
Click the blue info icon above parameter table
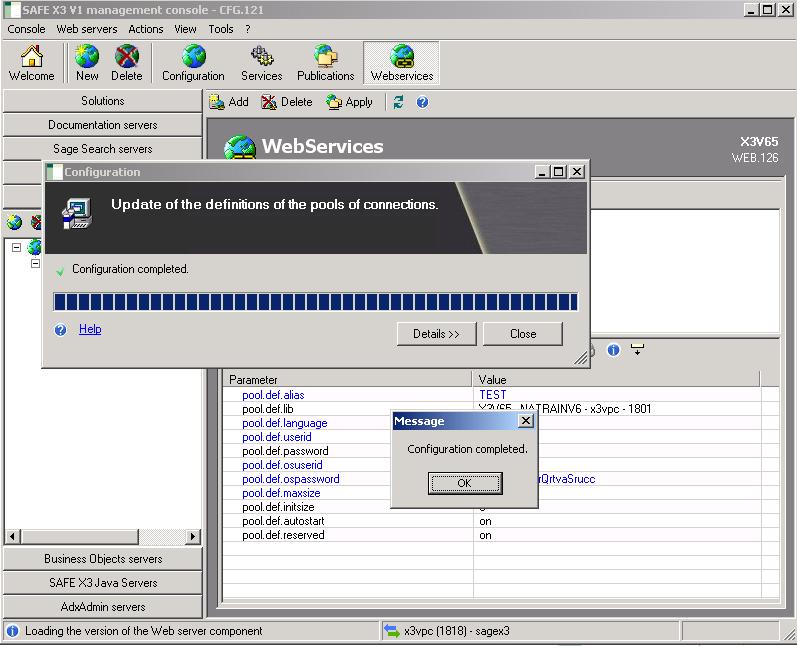click(x=614, y=350)
